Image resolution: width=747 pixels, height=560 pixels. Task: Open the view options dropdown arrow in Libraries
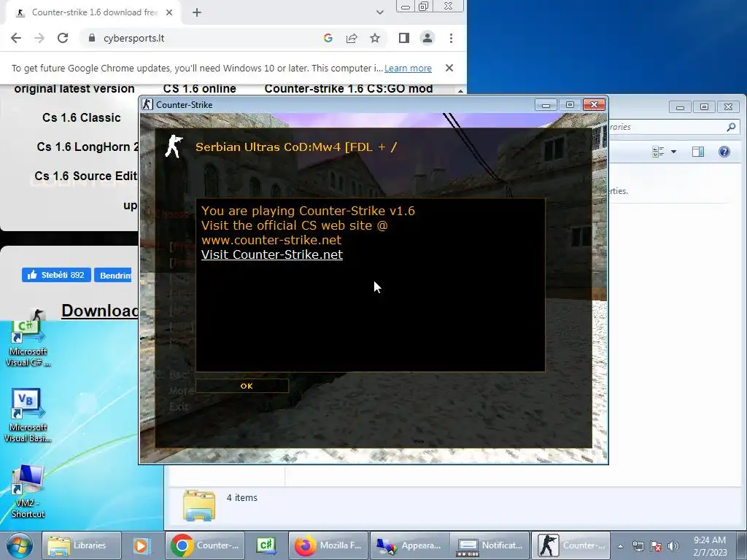(x=673, y=152)
